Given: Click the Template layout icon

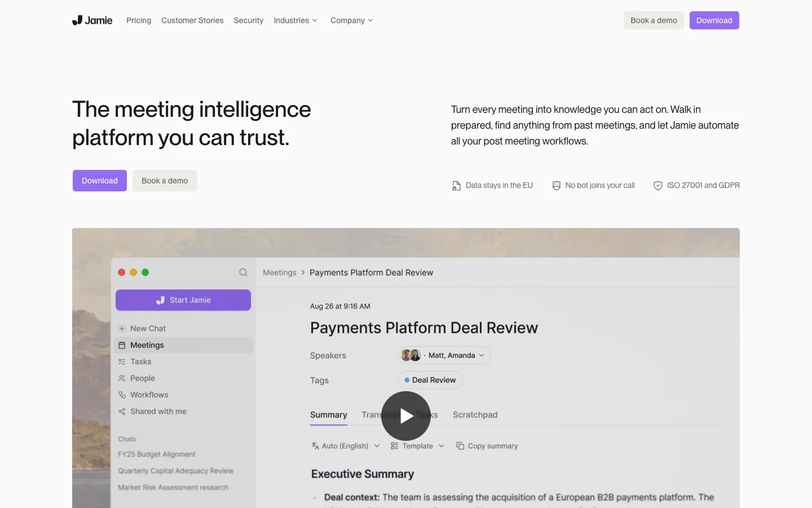Looking at the screenshot, I should tap(395, 446).
